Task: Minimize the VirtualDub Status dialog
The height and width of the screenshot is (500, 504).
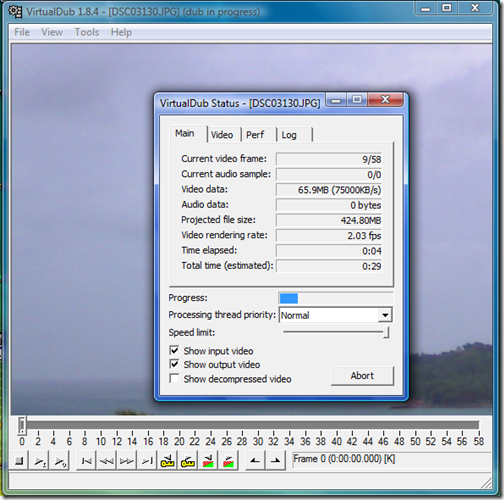Action: [336, 99]
